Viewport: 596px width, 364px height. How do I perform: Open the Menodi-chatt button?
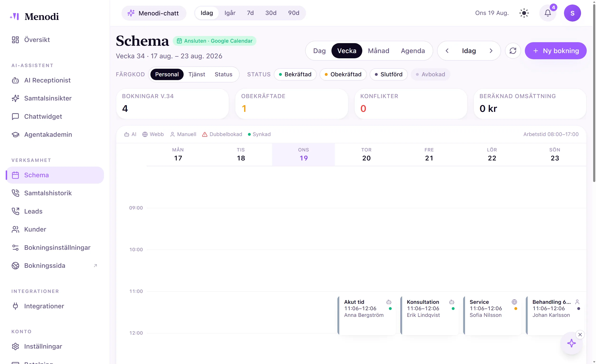click(x=154, y=13)
